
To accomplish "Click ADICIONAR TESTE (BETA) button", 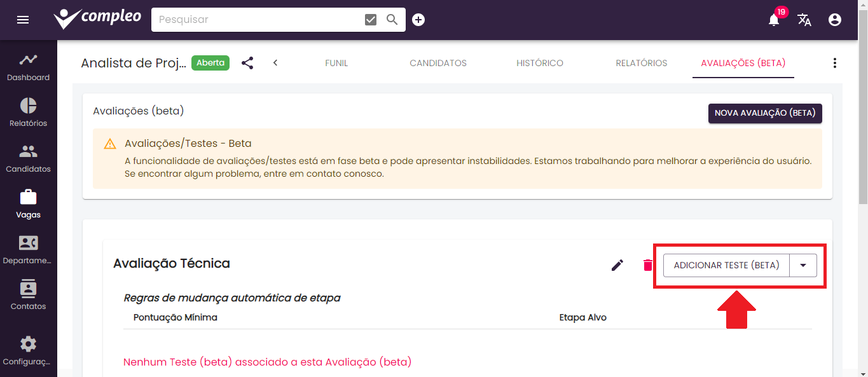I will point(725,265).
